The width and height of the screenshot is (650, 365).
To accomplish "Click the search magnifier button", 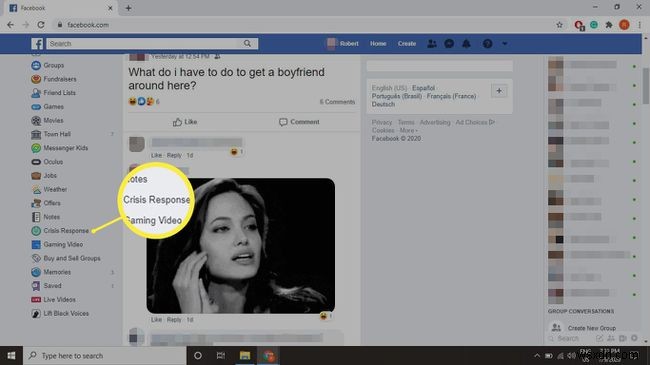I will point(247,44).
